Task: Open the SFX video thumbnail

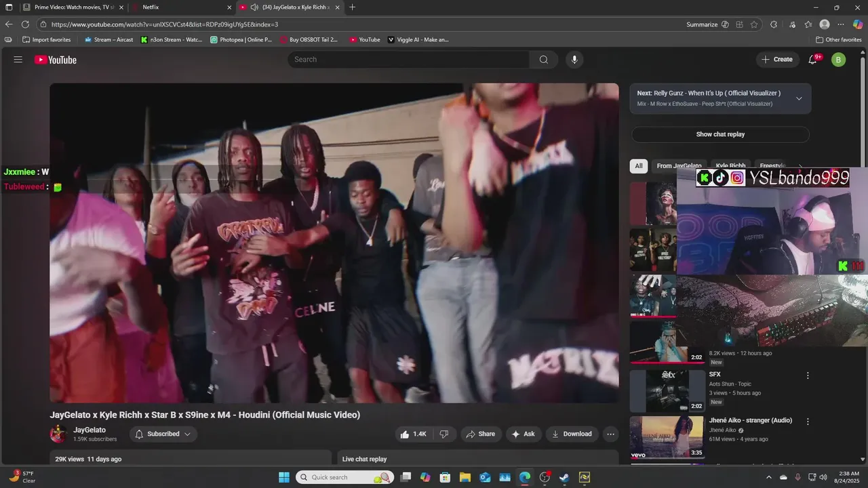Action: click(x=667, y=391)
